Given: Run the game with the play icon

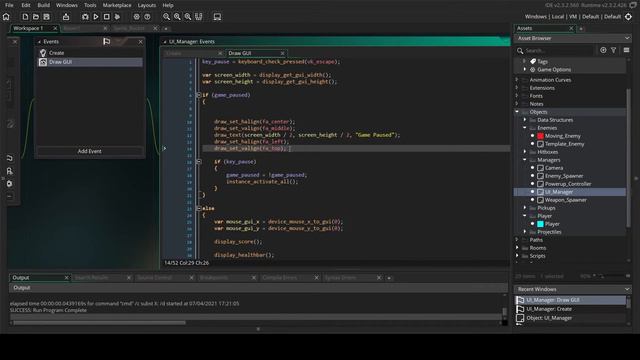Looking at the screenshot, I should click(96, 17).
